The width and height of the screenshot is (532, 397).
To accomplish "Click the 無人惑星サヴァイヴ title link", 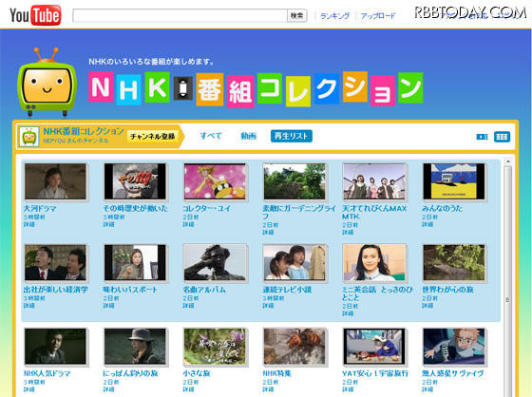I will tap(453, 373).
